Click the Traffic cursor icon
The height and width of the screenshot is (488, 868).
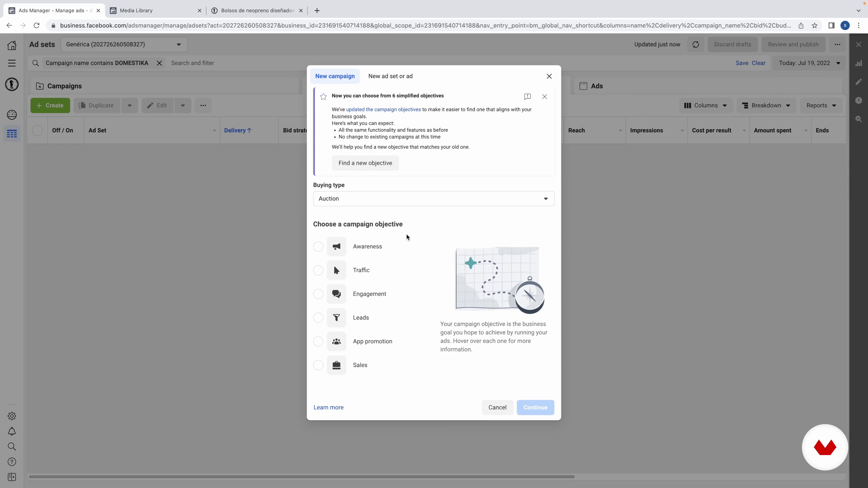(336, 270)
